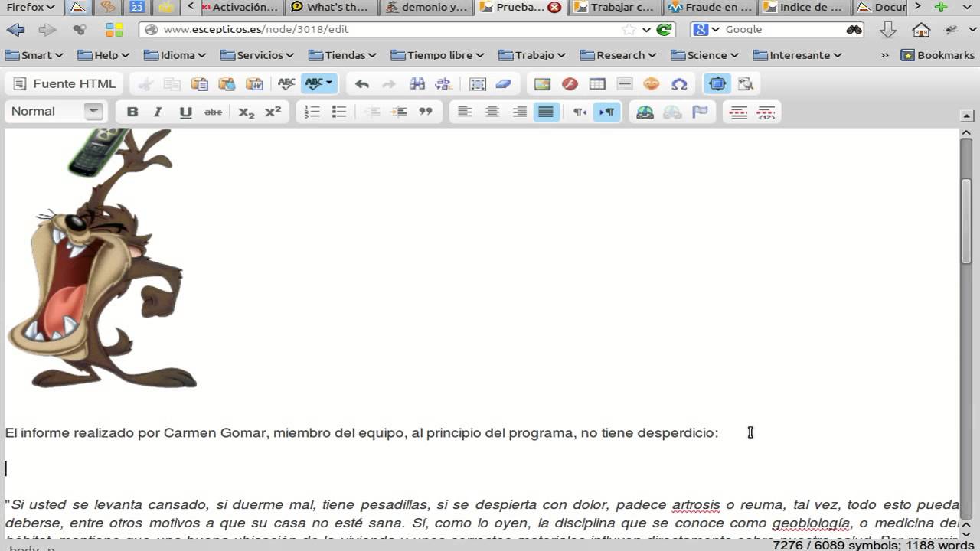The height and width of the screenshot is (551, 980).
Task: Undo the last edit
Action: click(362, 83)
